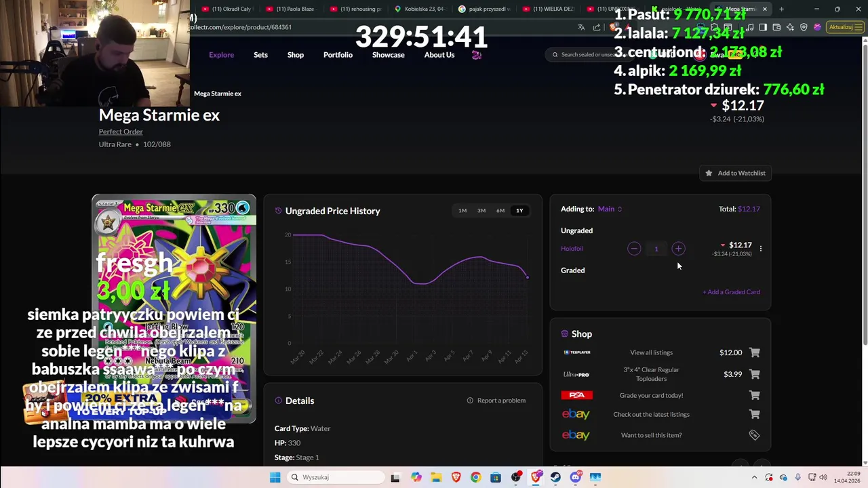868x488 pixels.
Task: Open the Perfect Order set link
Action: (121, 131)
